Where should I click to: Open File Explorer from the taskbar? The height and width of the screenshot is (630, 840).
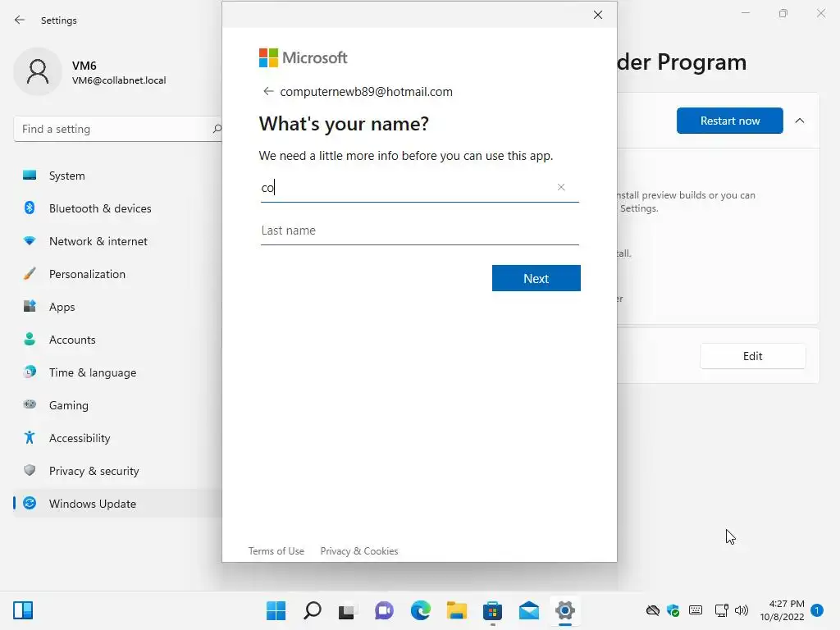[456, 610]
